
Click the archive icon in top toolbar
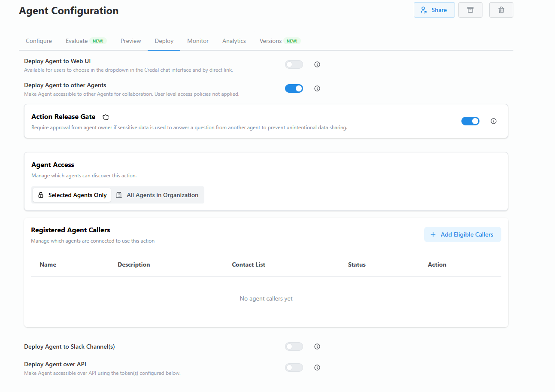pos(470,9)
